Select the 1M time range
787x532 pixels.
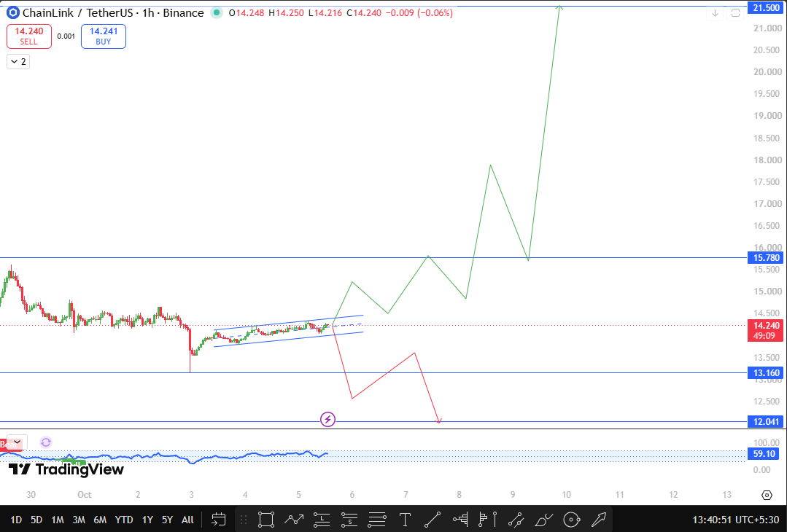coord(57,520)
